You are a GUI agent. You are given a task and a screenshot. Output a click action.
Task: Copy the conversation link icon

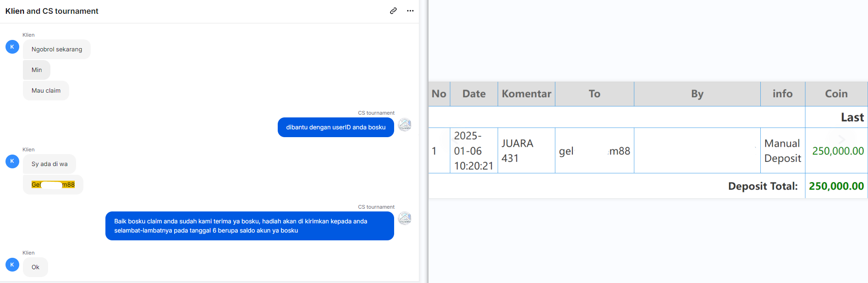393,11
